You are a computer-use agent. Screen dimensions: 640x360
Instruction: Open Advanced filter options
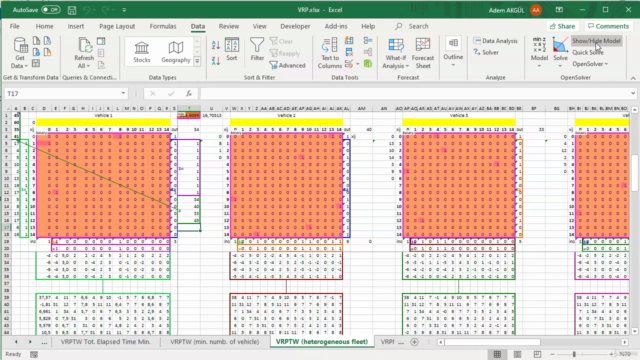(x=287, y=65)
